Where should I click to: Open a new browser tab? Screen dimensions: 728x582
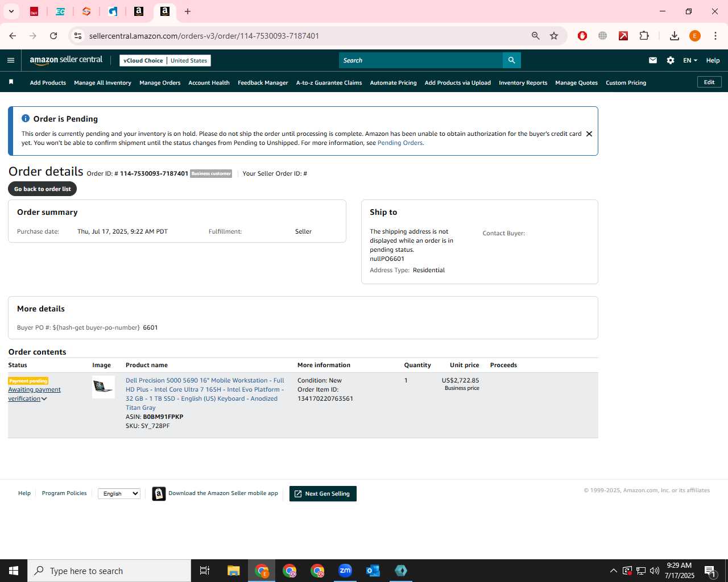tap(188, 11)
